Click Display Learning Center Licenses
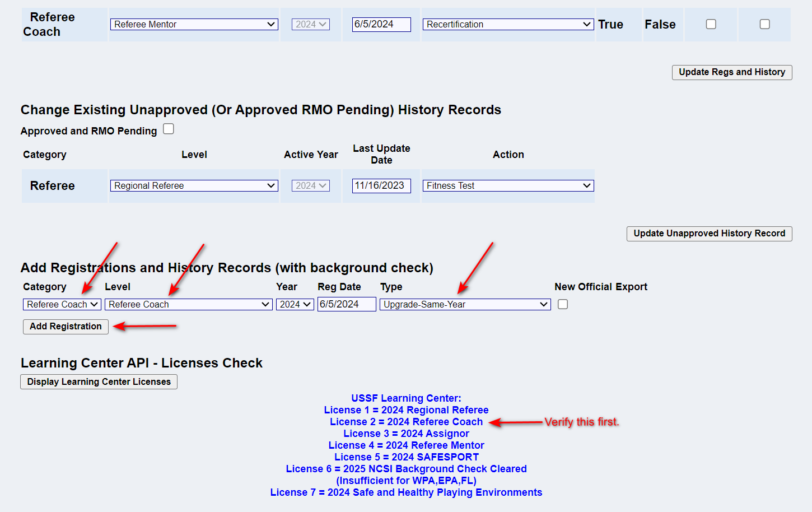The image size is (812, 512). click(x=99, y=382)
